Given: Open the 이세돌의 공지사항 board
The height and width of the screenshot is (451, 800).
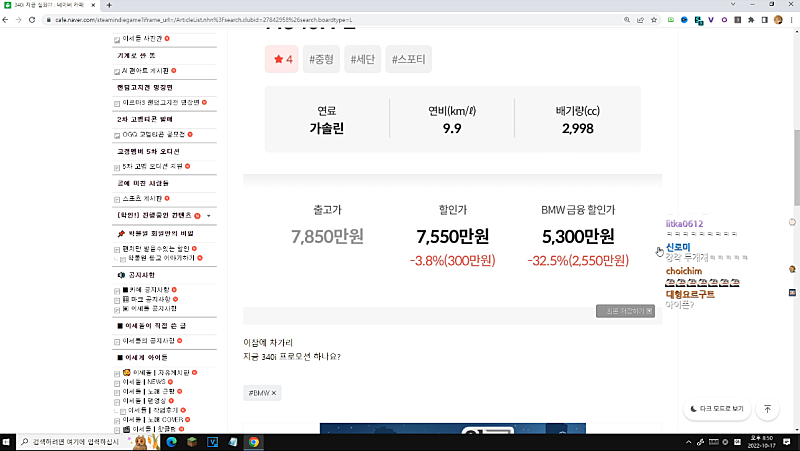Looking at the screenshot, I should click(x=148, y=341).
